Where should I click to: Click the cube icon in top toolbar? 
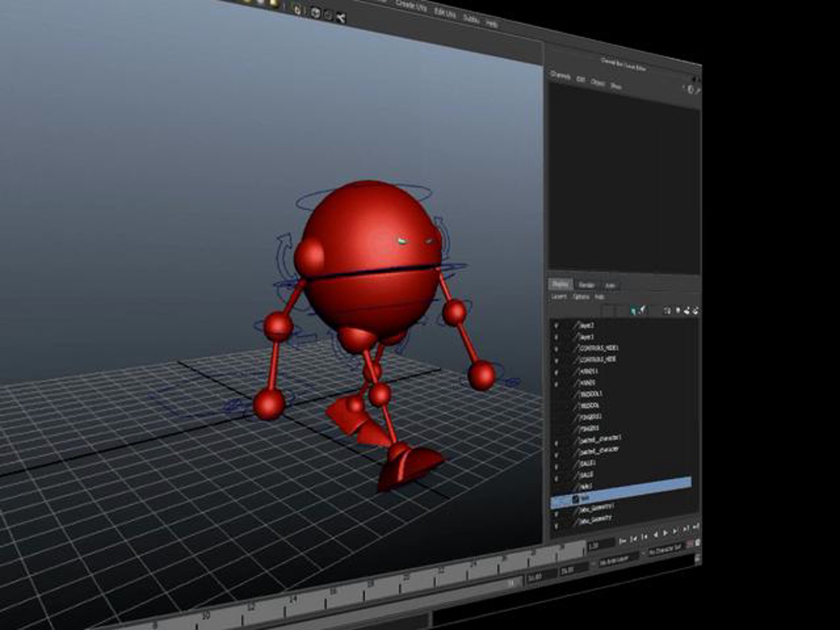[x=315, y=13]
